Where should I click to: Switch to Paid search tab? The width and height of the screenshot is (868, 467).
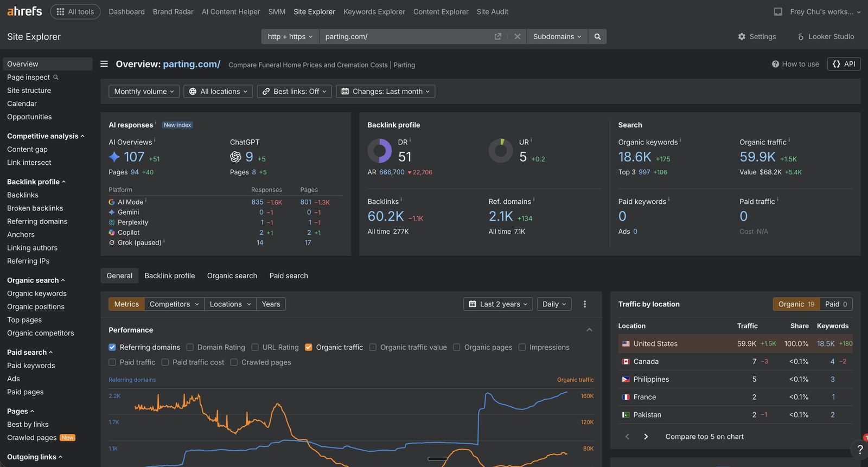(289, 276)
